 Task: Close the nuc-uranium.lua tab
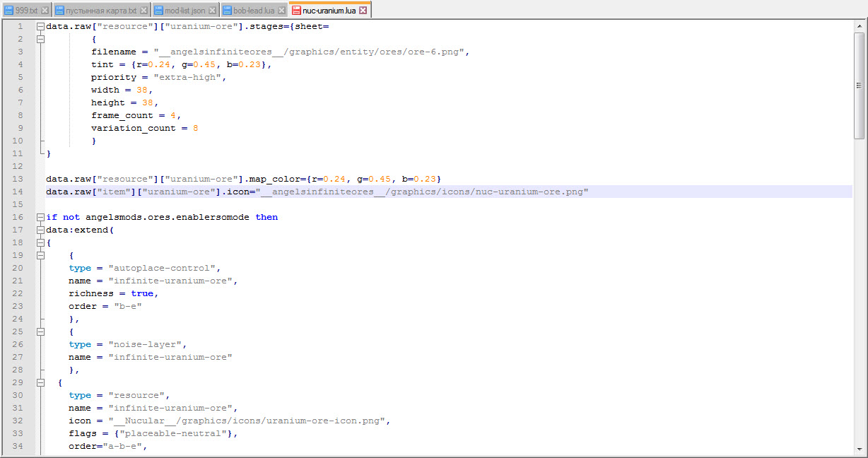pyautogui.click(x=363, y=11)
